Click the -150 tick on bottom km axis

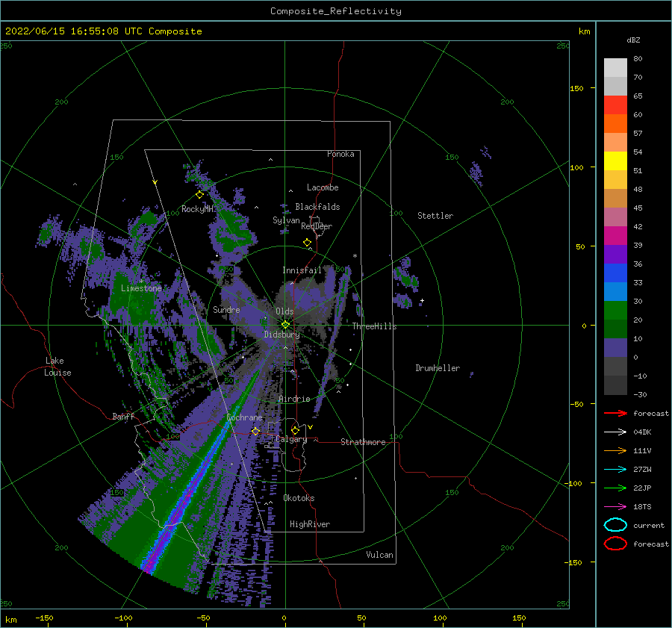(44, 618)
